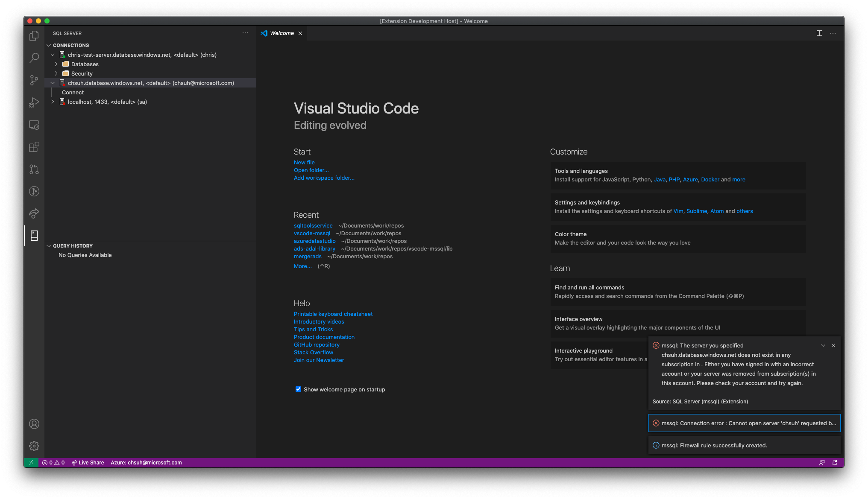868x499 pixels.
Task: Open Settings via the gear icon
Action: click(34, 446)
